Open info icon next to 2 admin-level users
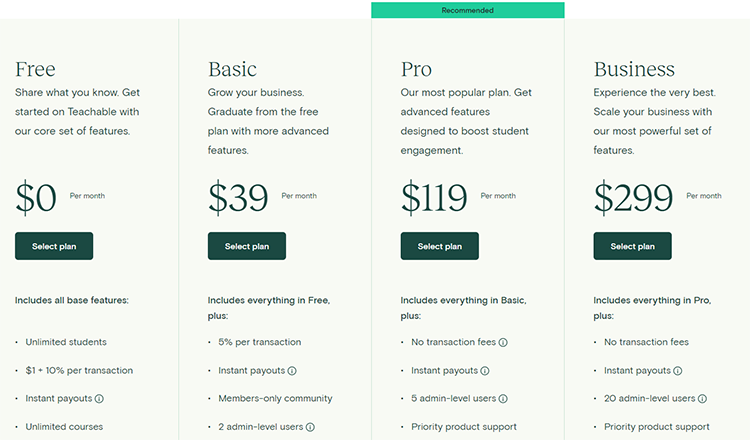 click(x=310, y=427)
